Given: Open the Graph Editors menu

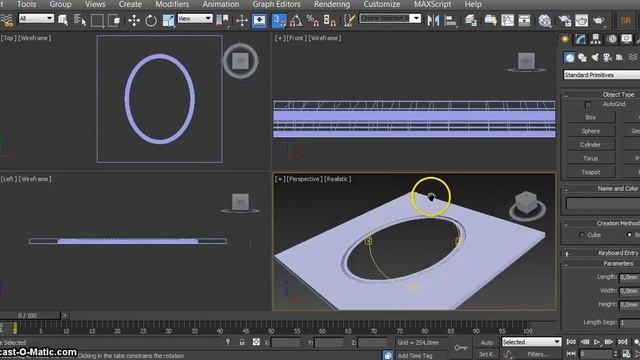Looking at the screenshot, I should (276, 4).
